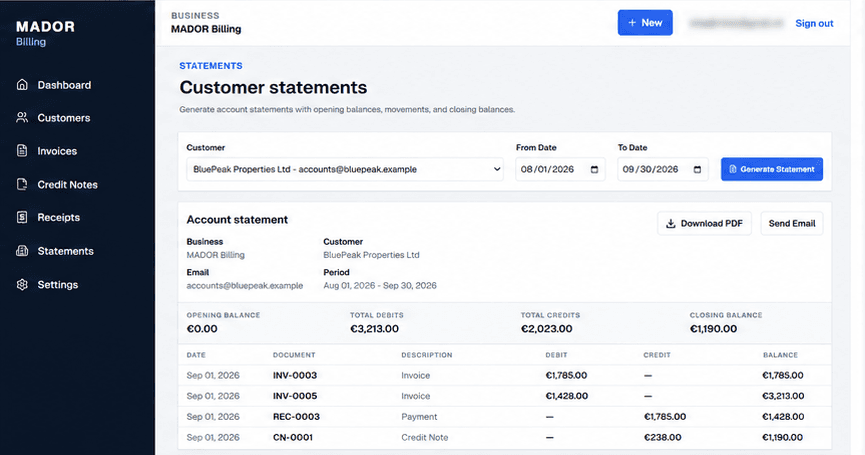Click the DOCUMENT column header
The width and height of the screenshot is (865, 455).
[294, 355]
